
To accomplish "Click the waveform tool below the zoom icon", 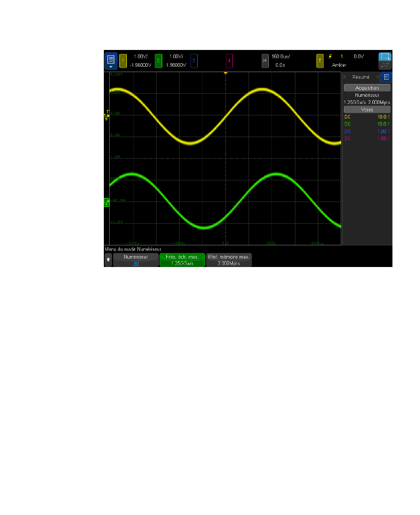I will pyautogui.click(x=385, y=65).
